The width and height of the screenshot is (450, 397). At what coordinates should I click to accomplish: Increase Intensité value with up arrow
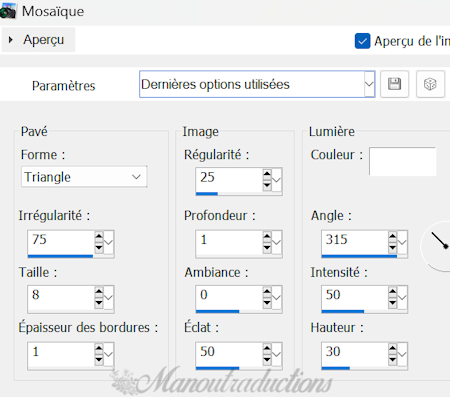click(x=393, y=292)
